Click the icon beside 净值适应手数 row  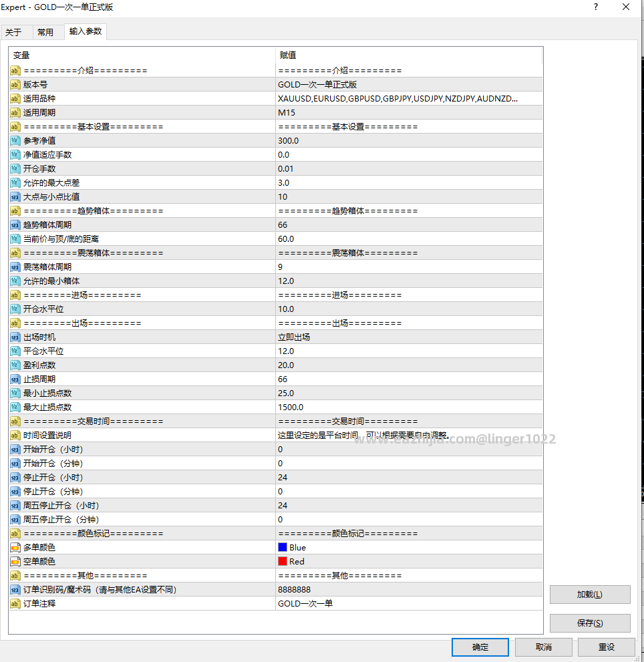coord(15,154)
